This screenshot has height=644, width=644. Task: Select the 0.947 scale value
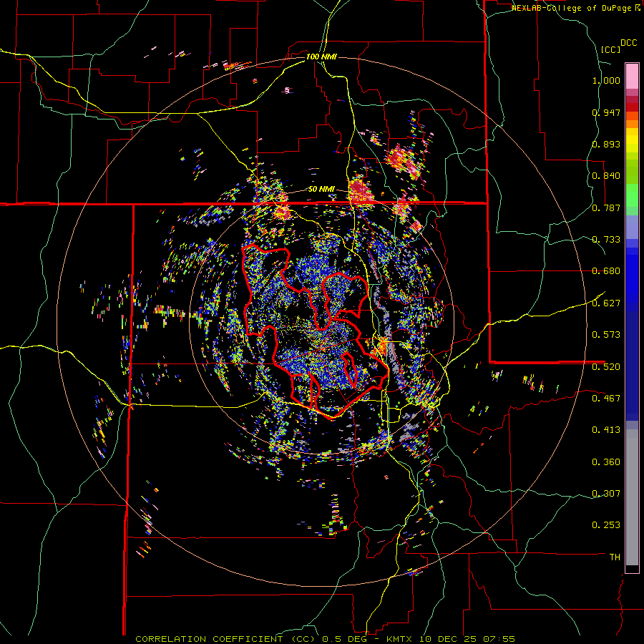[x=606, y=112]
